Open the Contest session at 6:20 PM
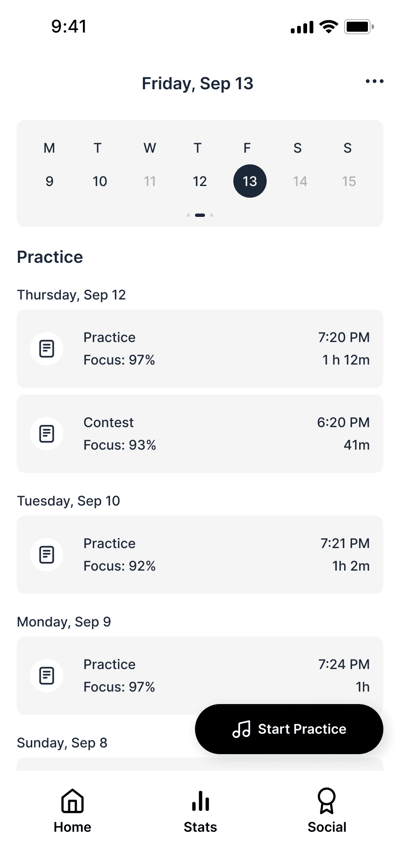This screenshot has height=868, width=400. point(200,434)
